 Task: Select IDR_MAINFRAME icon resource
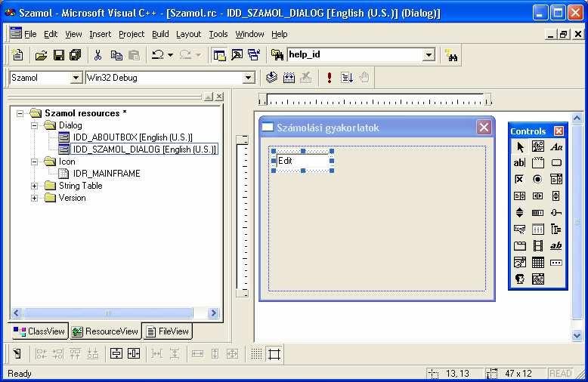[x=107, y=174]
